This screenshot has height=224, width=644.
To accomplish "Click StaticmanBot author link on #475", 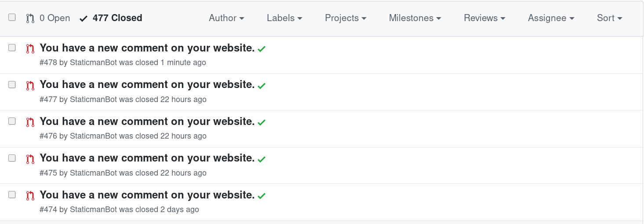I will coord(93,173).
